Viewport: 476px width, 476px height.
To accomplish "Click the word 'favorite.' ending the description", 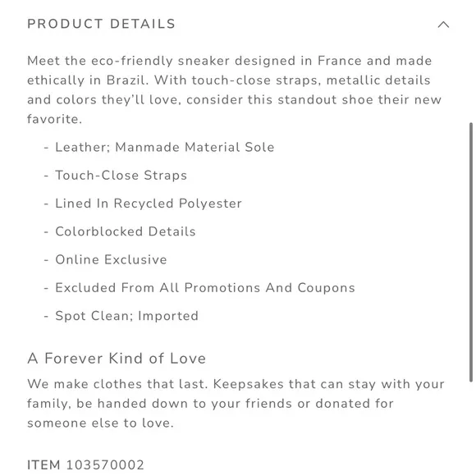I will click(55, 119).
